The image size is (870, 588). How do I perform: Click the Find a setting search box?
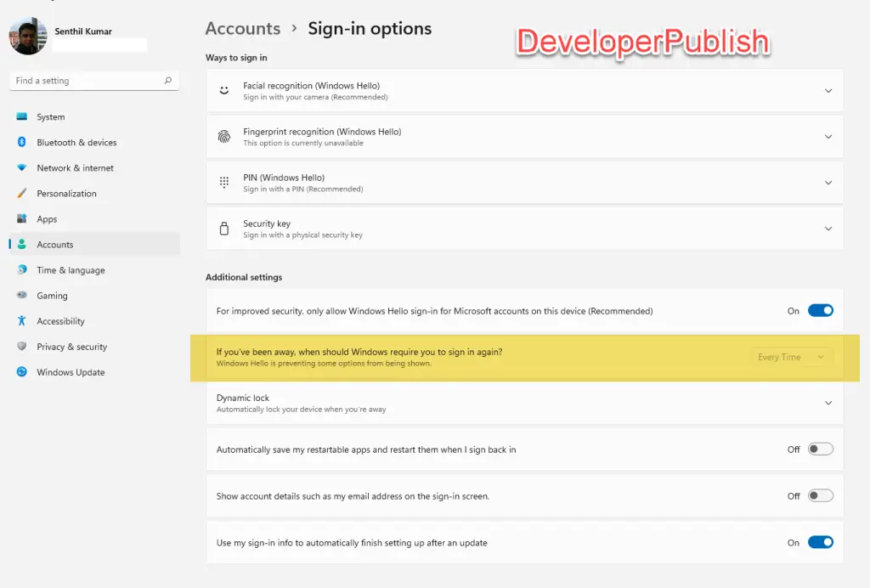tap(94, 81)
